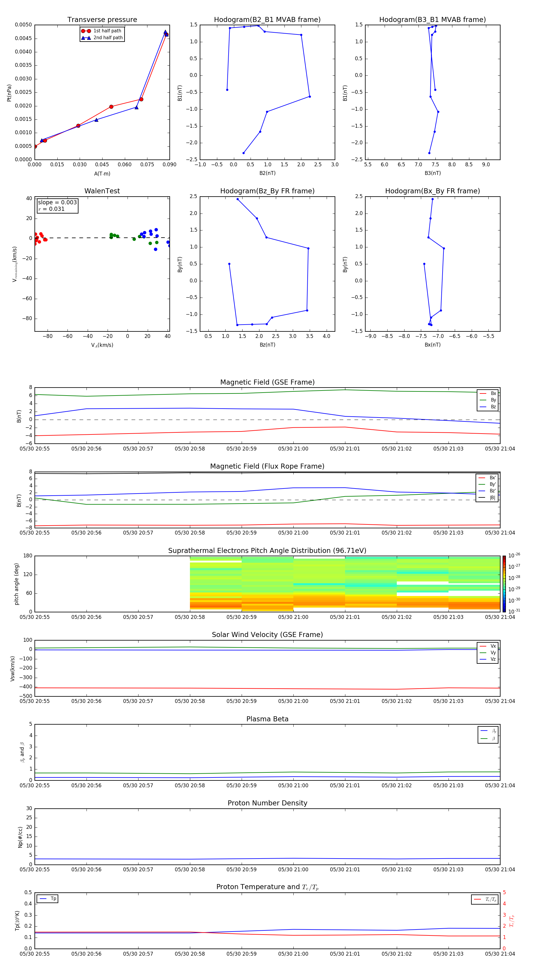Click 'VA(km/s)' axis label in WalenTest

pos(102,345)
